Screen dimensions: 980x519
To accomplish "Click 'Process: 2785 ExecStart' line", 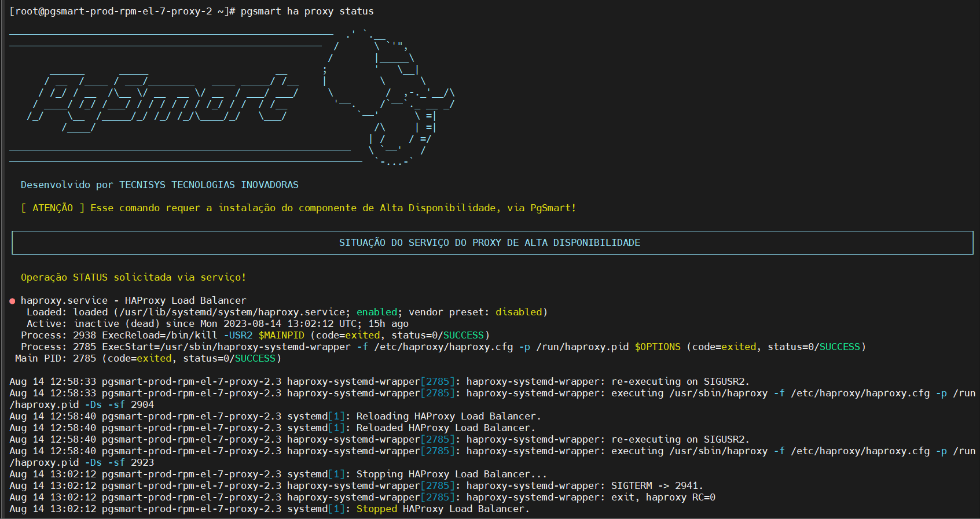I will 443,347.
